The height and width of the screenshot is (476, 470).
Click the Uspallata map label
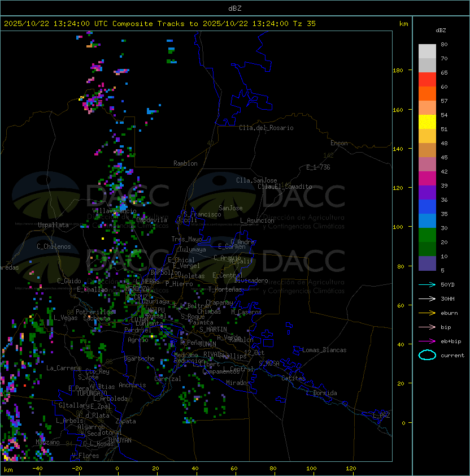[x=53, y=225]
